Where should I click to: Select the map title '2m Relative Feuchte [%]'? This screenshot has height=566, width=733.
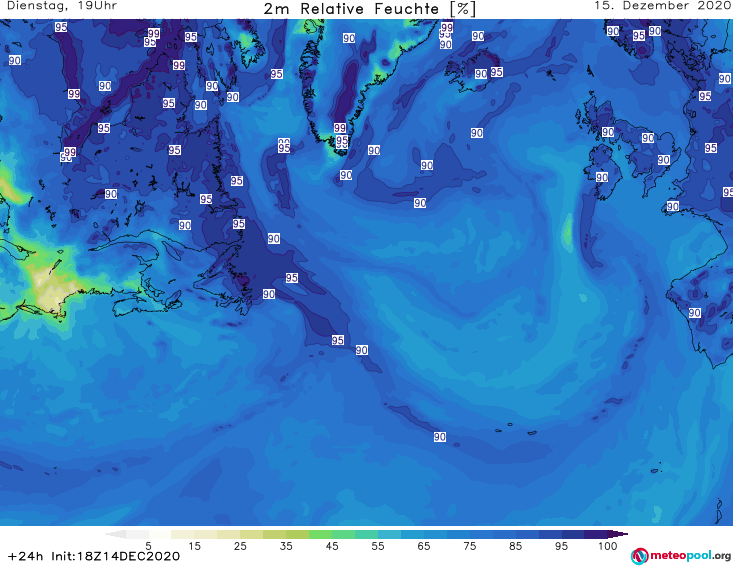coord(369,9)
